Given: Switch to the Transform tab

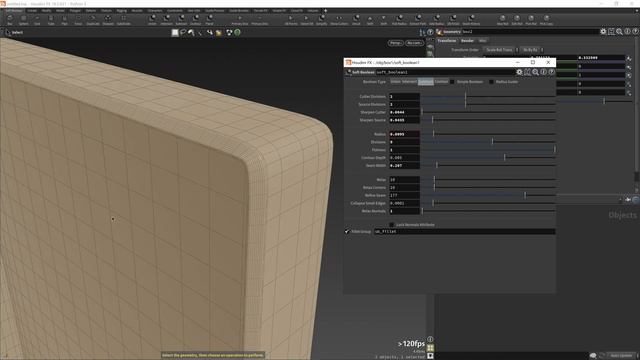Looking at the screenshot, I should [x=447, y=41].
